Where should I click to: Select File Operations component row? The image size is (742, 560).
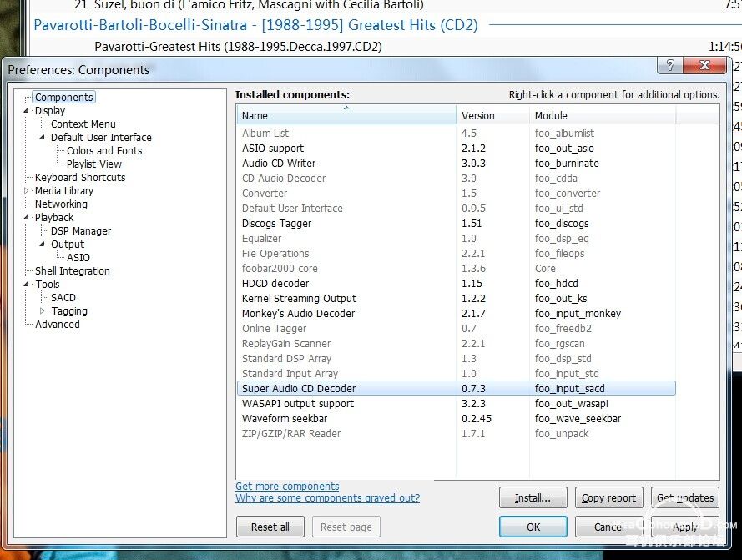(457, 254)
